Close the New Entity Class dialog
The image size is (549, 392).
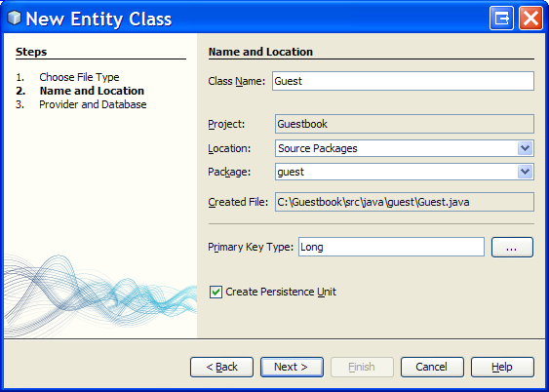tap(530, 18)
